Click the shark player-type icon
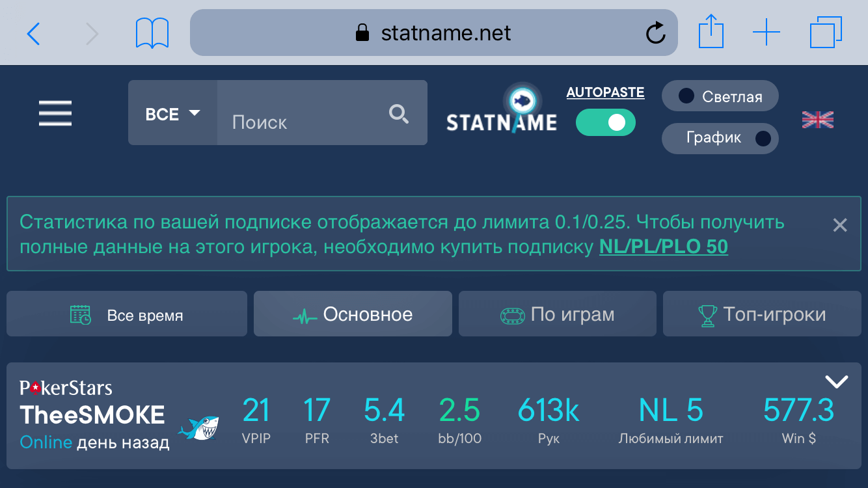868x488 pixels. coord(199,427)
